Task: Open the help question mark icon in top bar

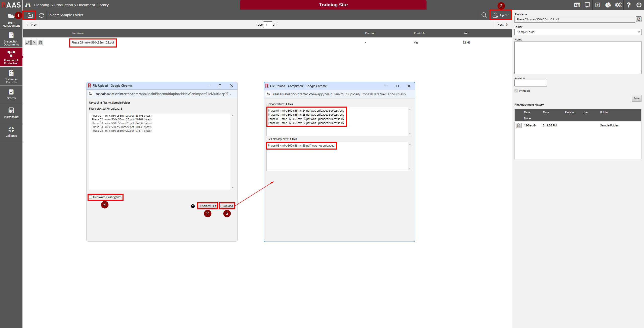Action: (x=628, y=5)
